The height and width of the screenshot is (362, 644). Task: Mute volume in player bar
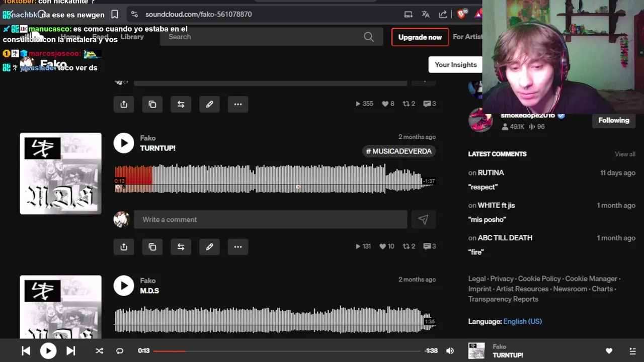(x=450, y=351)
